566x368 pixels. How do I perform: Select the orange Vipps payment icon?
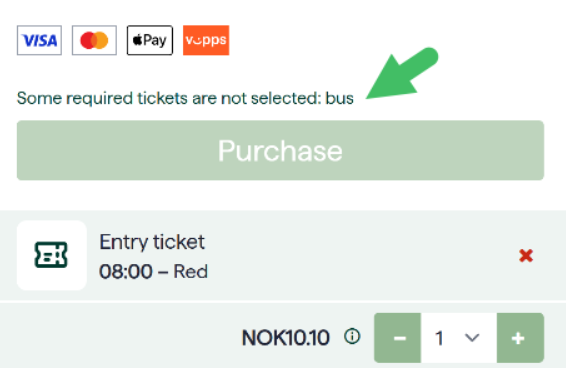tap(206, 40)
